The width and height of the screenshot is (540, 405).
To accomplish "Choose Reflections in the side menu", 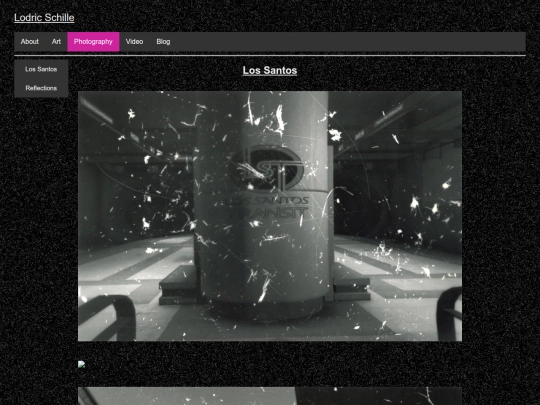I will point(41,88).
